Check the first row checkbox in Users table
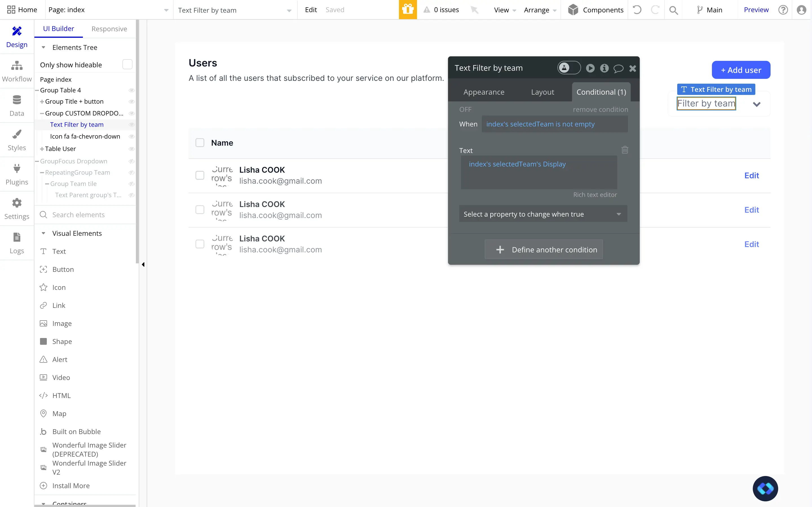This screenshot has height=507, width=812. pos(200,175)
